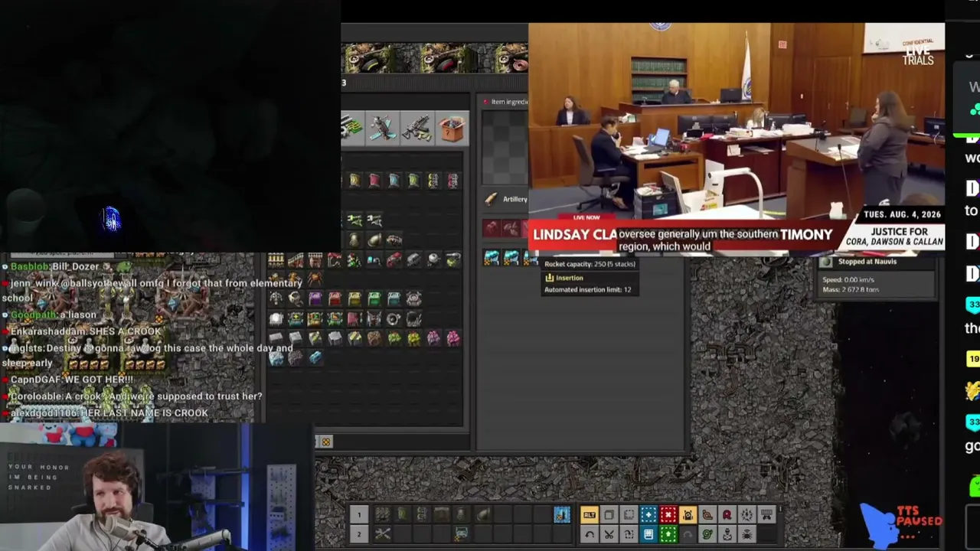Click the first red slot below Artillery

click(492, 228)
